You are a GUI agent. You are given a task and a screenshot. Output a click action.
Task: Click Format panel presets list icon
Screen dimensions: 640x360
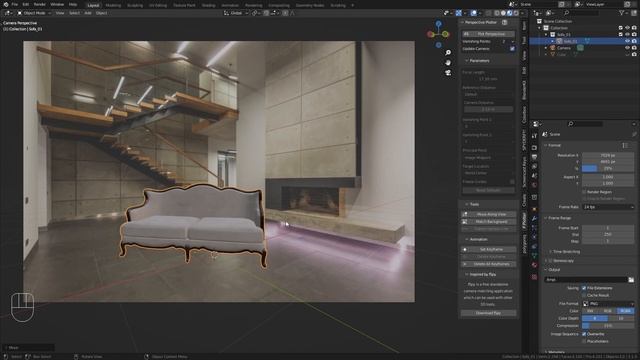[x=625, y=145]
